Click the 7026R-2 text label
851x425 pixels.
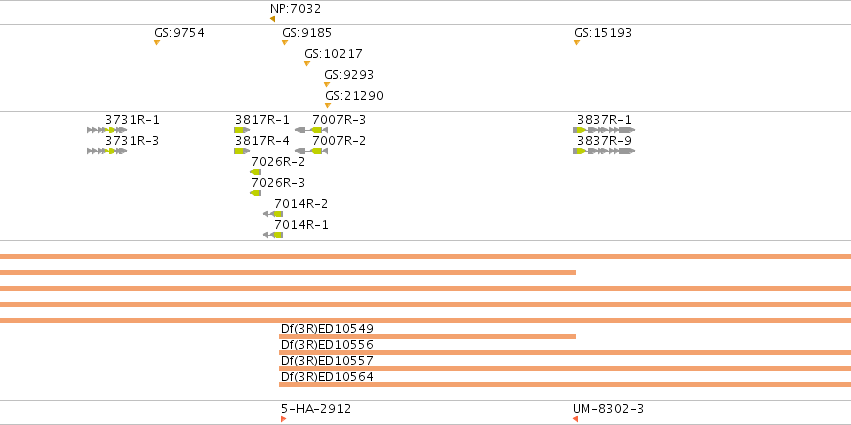278,162
